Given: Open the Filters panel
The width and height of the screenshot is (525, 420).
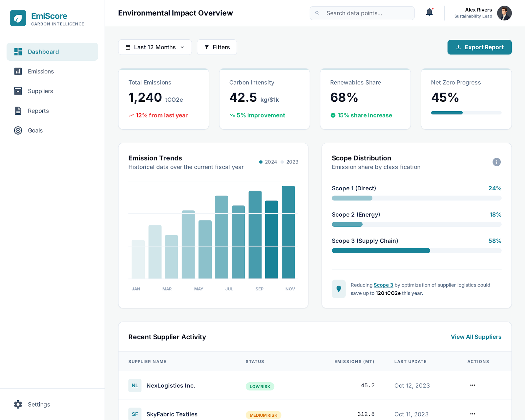Looking at the screenshot, I should point(217,47).
